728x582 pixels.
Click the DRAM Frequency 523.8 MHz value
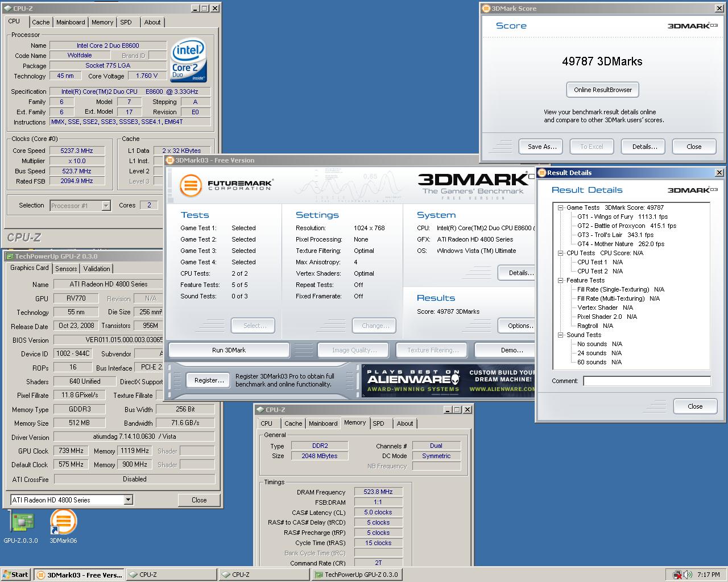click(x=378, y=492)
